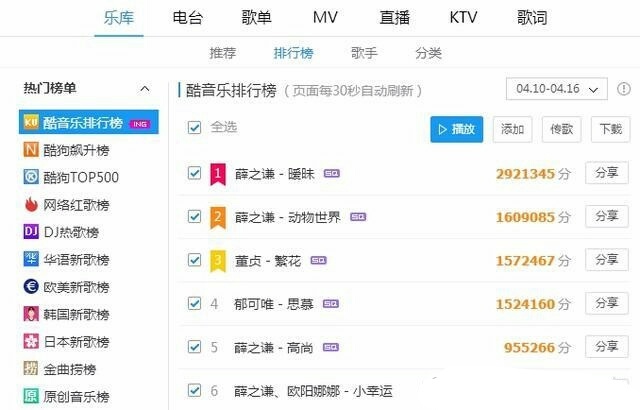Select song 薛之谦、欧阳娜娜 - 小幸运
This screenshot has width=640, height=410.
tap(313, 391)
